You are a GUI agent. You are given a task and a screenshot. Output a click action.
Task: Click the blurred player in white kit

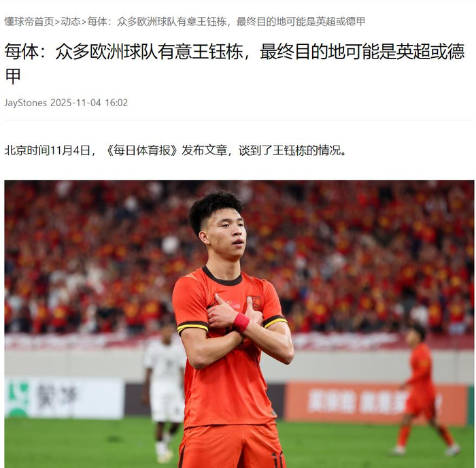tap(165, 392)
